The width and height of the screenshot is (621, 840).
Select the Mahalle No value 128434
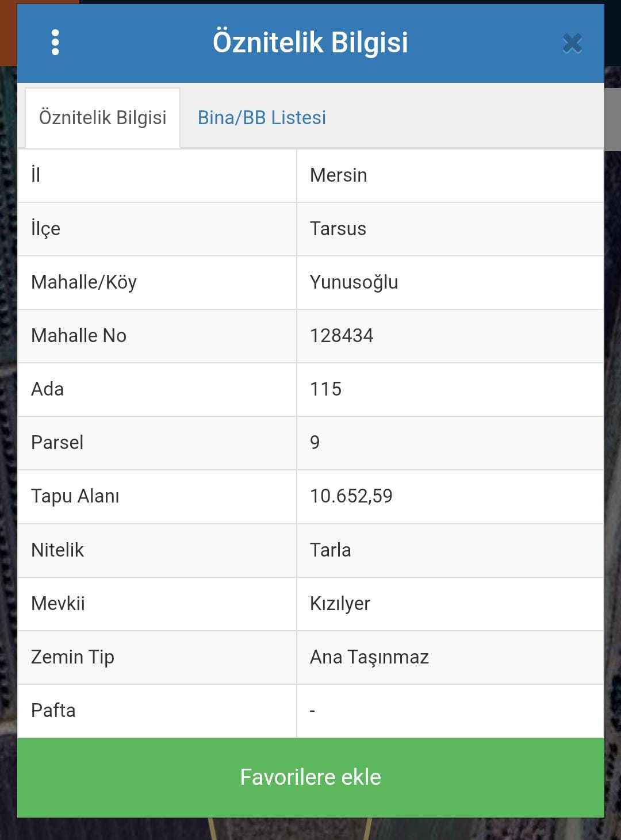click(342, 336)
